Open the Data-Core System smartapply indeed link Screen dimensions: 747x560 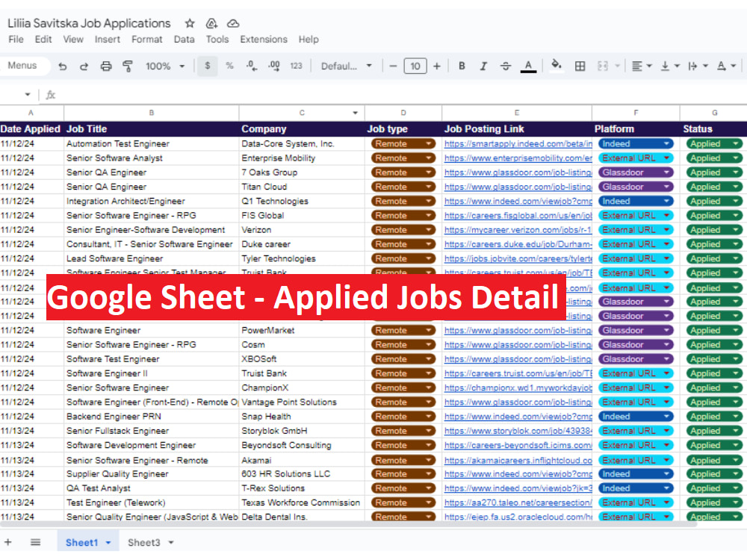pos(518,144)
